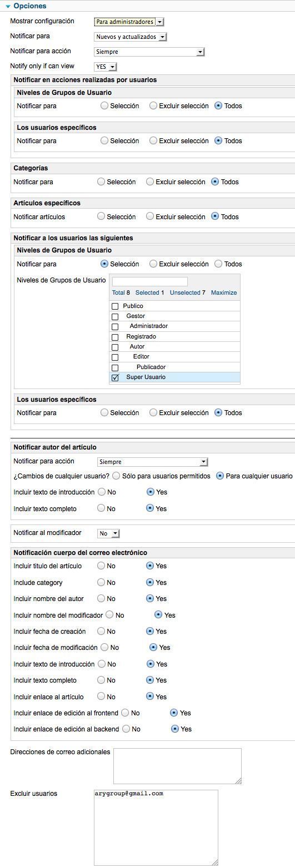Uncheck the Super Usuario checkbox

115,377
